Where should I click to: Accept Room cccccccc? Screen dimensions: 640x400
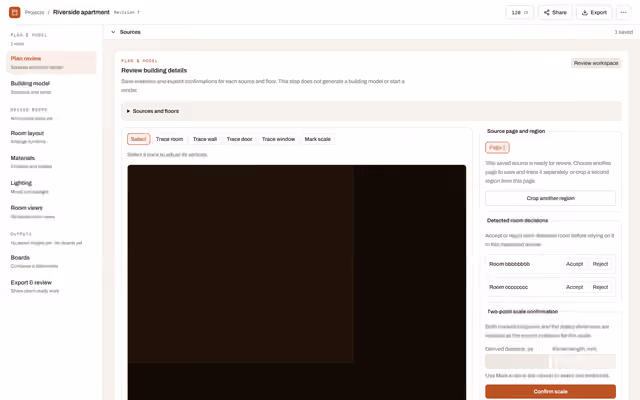coord(574,287)
